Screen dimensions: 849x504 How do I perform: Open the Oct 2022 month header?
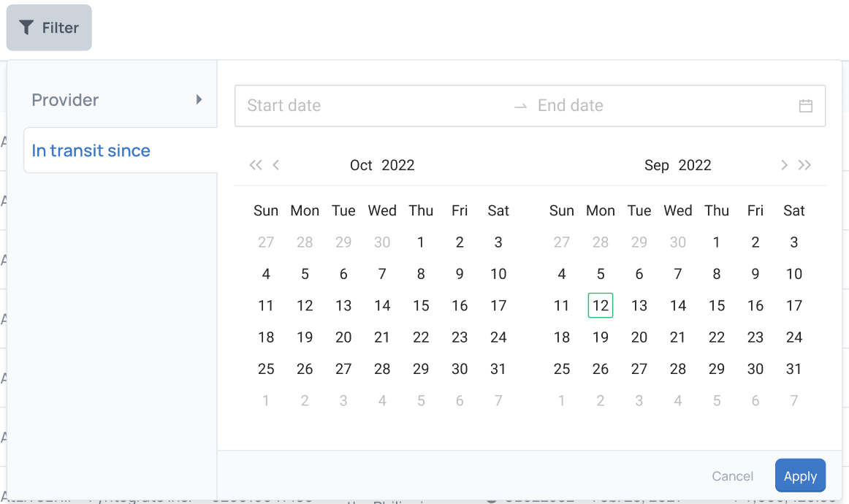coord(381,165)
